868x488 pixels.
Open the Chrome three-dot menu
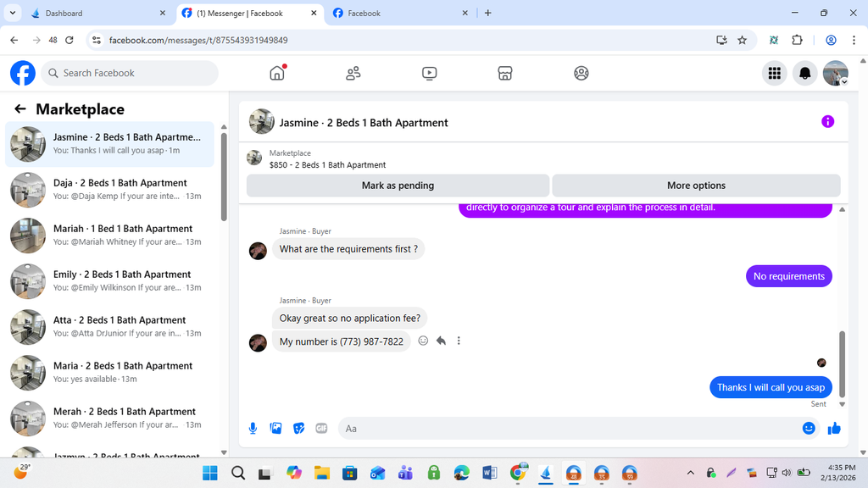click(x=854, y=40)
